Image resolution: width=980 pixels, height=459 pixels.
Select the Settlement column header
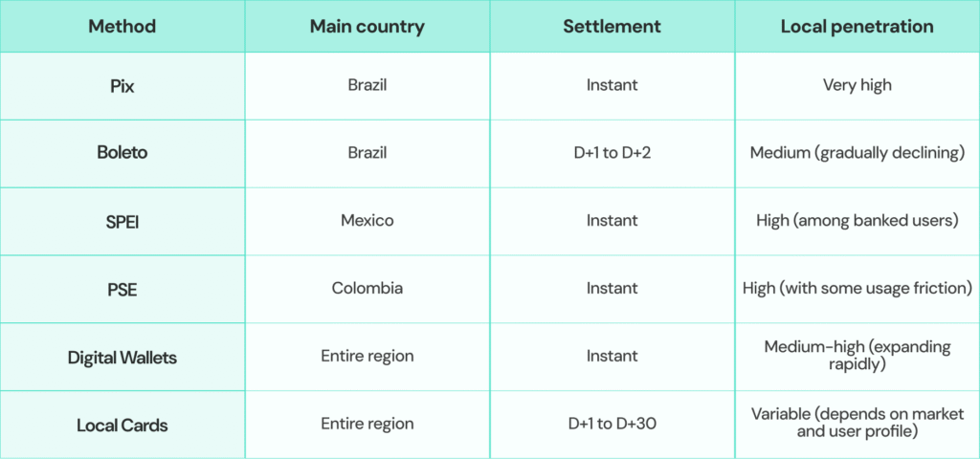tap(612, 27)
